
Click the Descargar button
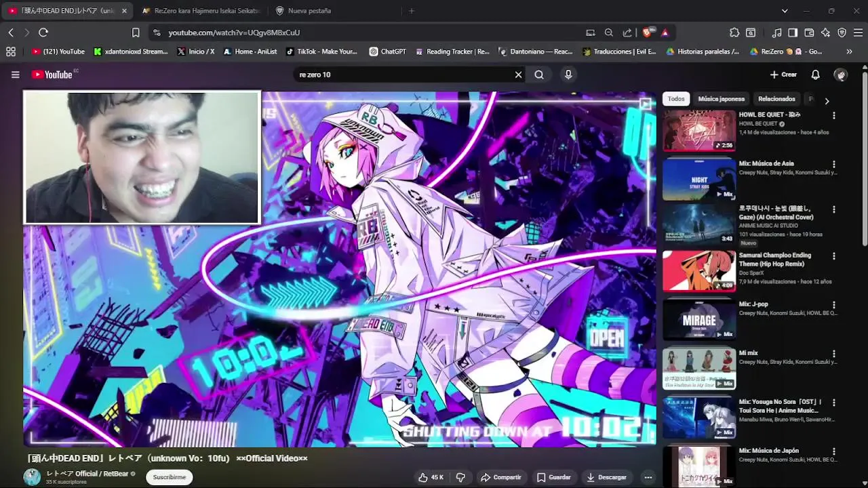(x=606, y=477)
